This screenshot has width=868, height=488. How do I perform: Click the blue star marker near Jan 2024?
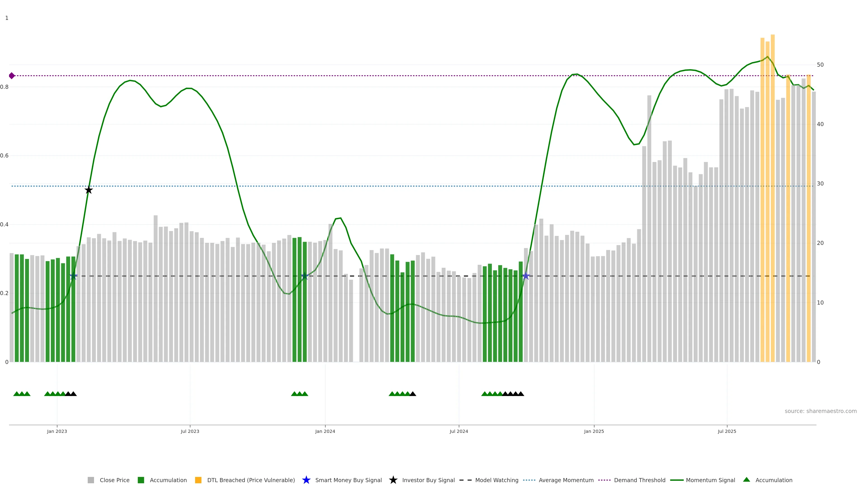pyautogui.click(x=305, y=276)
